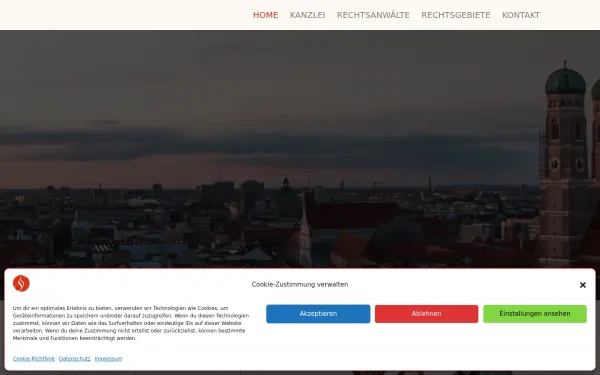Click the Cookie-Zustimmung verwalten heading
Screen dimensions: 600x375
(x=300, y=284)
